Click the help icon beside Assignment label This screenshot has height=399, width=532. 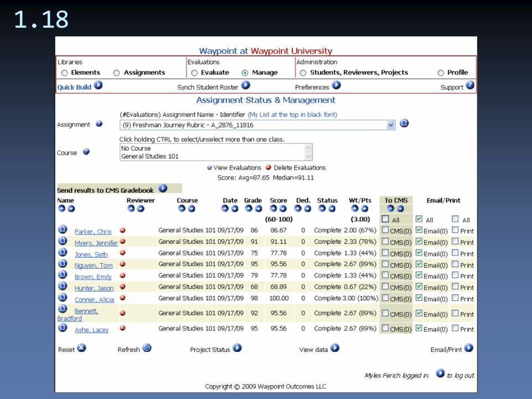pyautogui.click(x=99, y=124)
